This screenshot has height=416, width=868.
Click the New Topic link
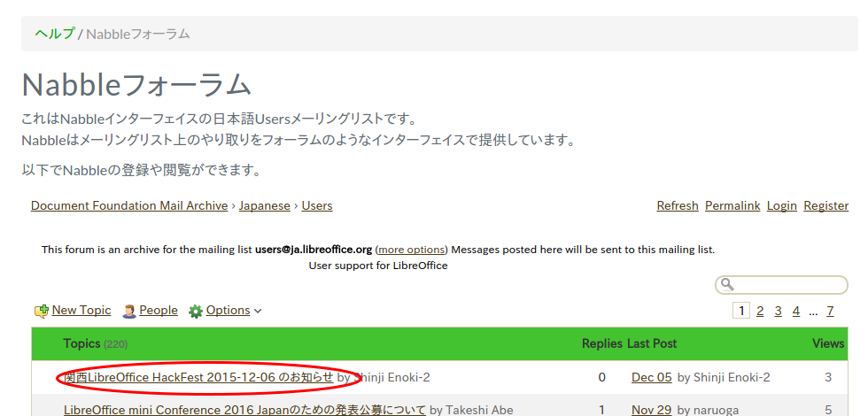point(81,311)
